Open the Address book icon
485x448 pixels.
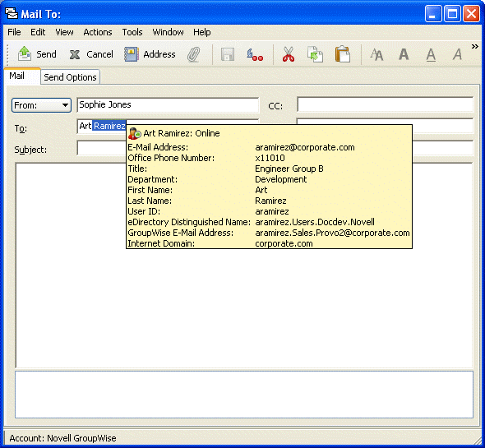pos(132,54)
